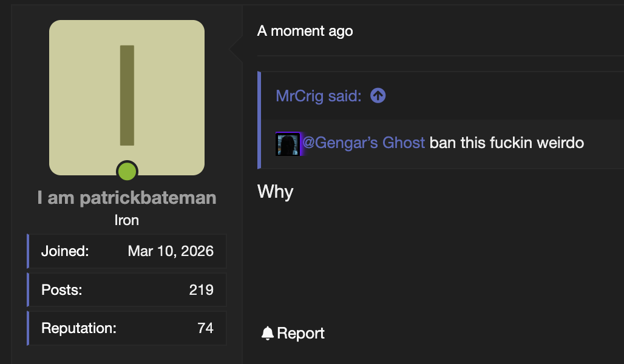Open the Reputation score 74
Image resolution: width=624 pixels, height=364 pixels.
pos(205,328)
